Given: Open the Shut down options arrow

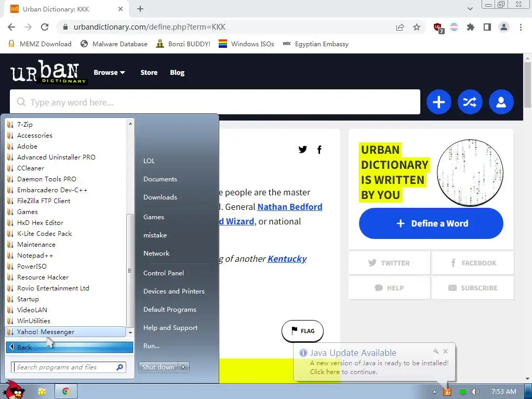Looking at the screenshot, I should [183, 367].
